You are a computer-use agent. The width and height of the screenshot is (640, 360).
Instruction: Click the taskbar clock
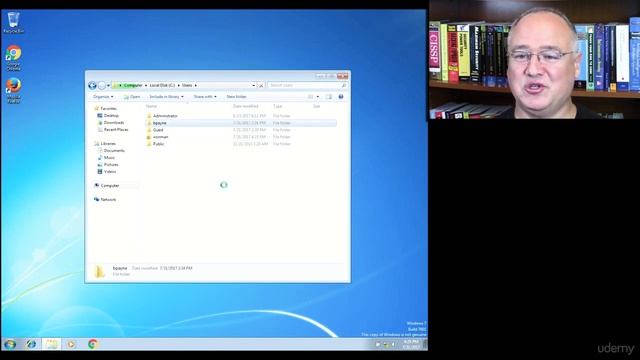411,344
